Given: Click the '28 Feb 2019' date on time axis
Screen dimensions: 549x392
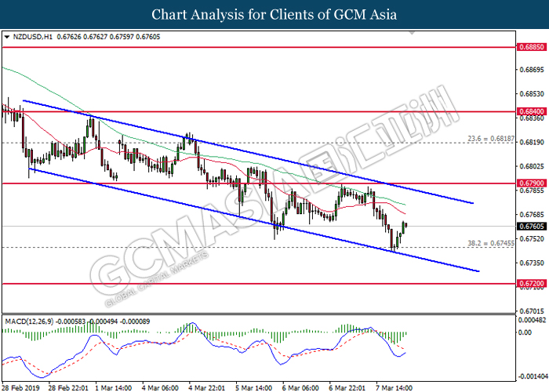Looking at the screenshot, I should [22, 387].
